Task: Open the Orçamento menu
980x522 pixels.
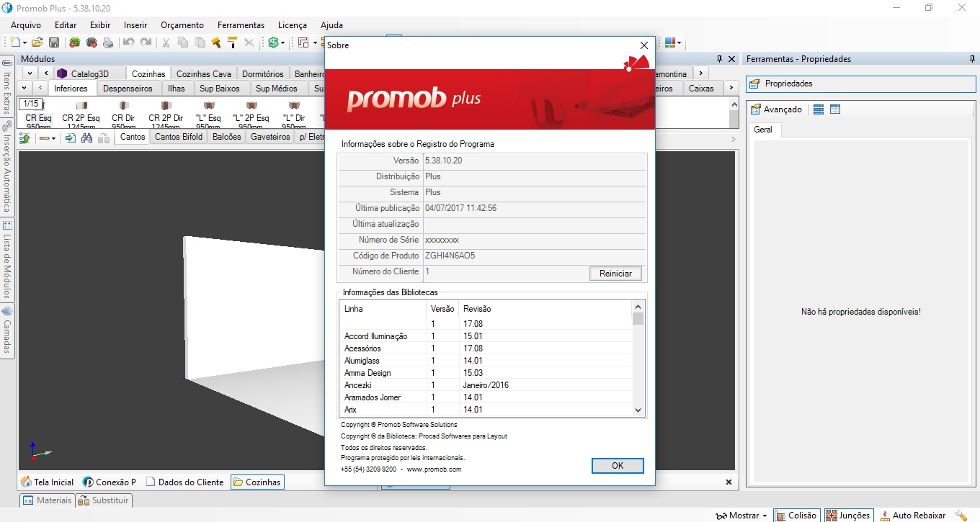Action: (x=182, y=24)
